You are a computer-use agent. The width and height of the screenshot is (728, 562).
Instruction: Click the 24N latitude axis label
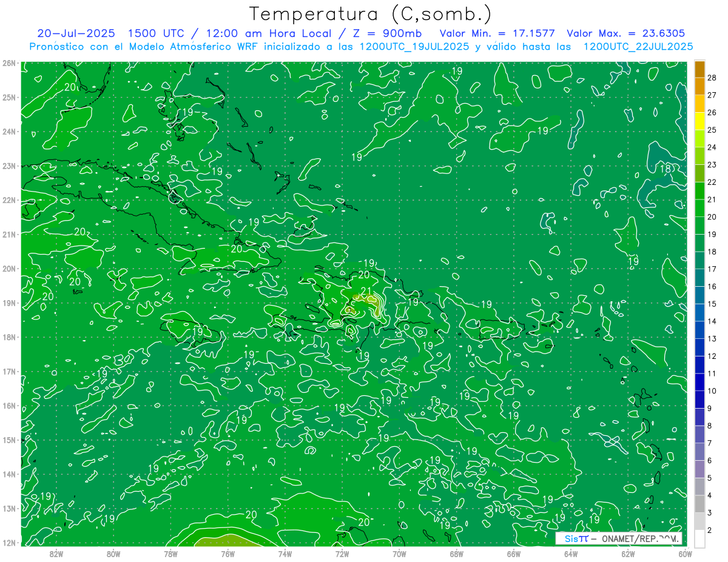point(9,132)
